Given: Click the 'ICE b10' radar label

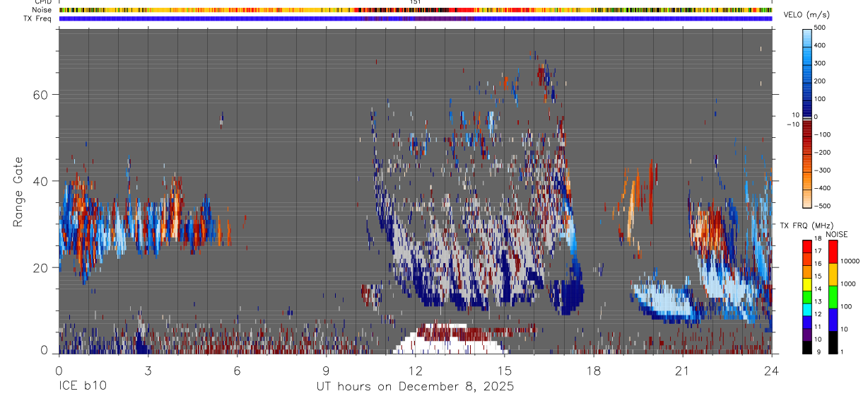Looking at the screenshot, I should click(x=83, y=386).
